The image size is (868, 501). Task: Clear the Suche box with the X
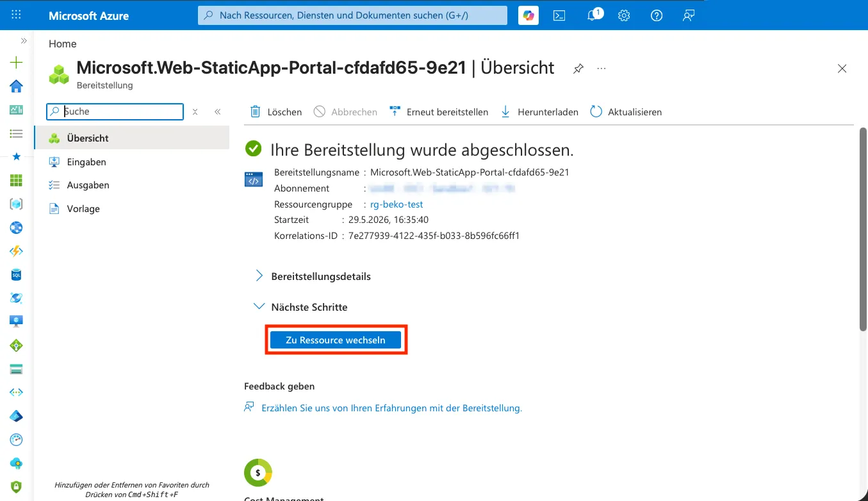coord(195,111)
